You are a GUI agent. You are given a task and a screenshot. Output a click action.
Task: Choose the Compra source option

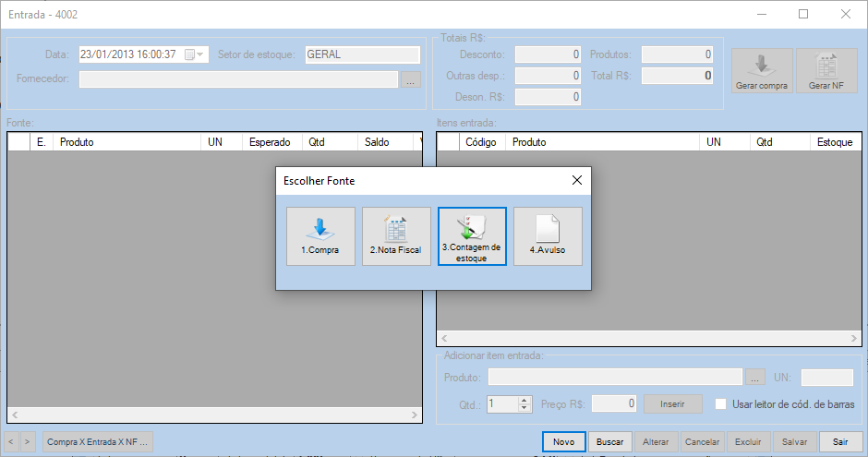tap(320, 236)
